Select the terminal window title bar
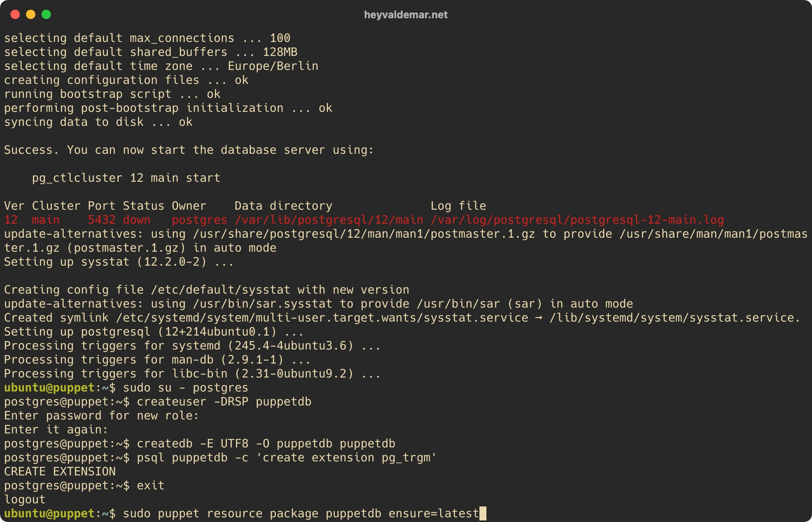This screenshot has height=522, width=812. click(406, 13)
